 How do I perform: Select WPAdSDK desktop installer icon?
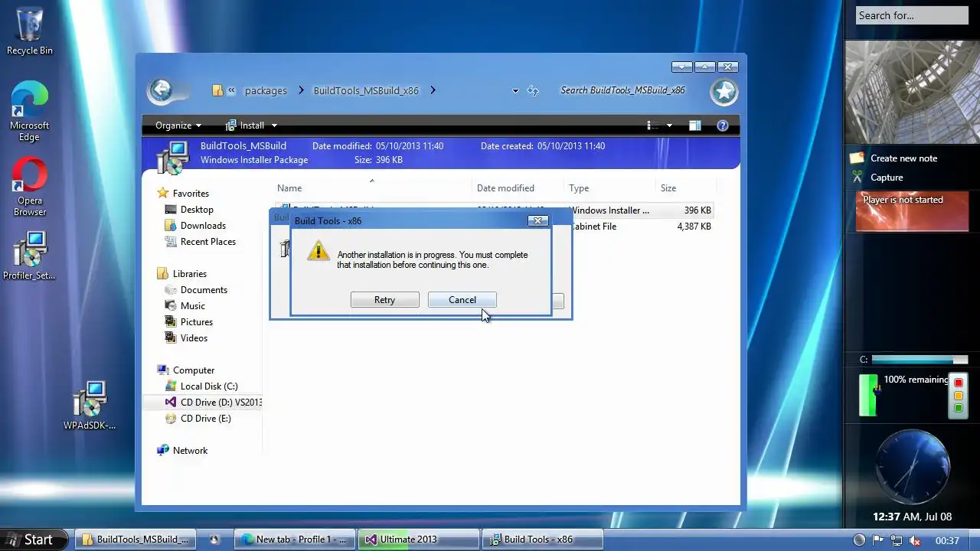[90, 405]
